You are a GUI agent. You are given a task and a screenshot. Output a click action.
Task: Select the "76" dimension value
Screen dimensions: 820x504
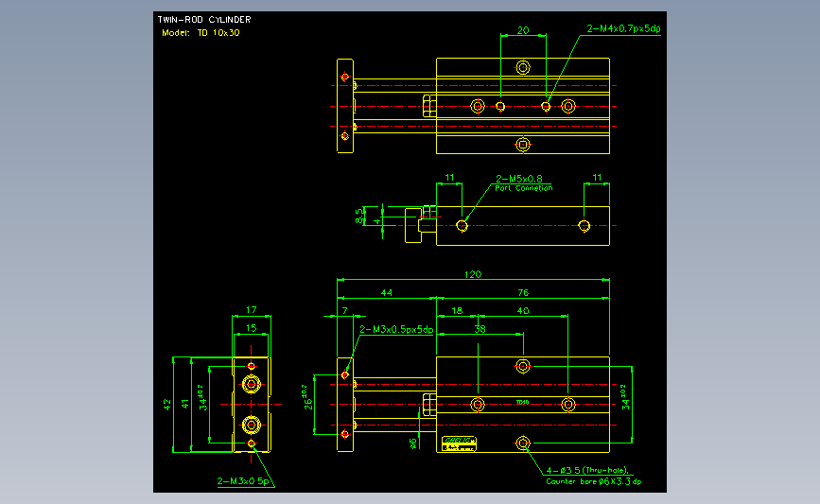pos(523,293)
